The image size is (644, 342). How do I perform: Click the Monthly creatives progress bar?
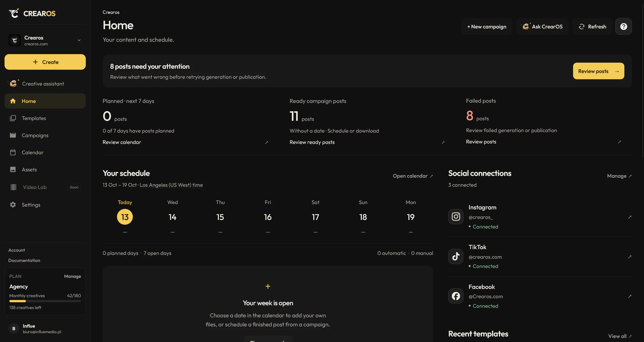pyautogui.click(x=45, y=301)
